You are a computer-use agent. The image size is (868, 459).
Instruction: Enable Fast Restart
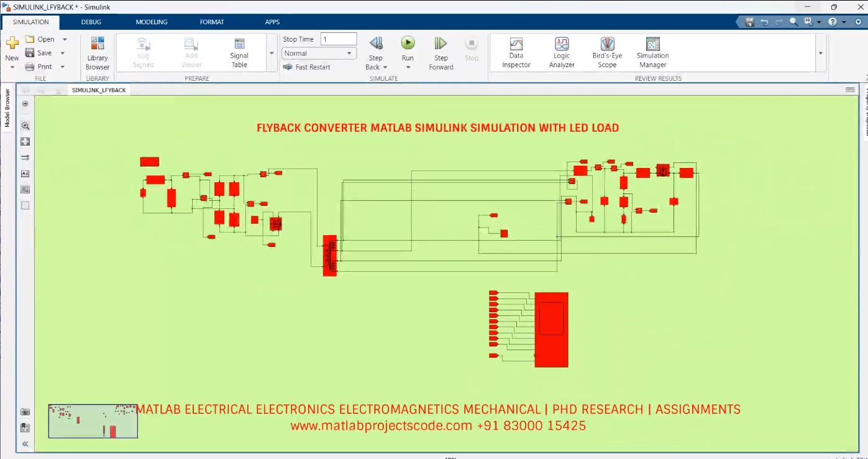click(314, 67)
